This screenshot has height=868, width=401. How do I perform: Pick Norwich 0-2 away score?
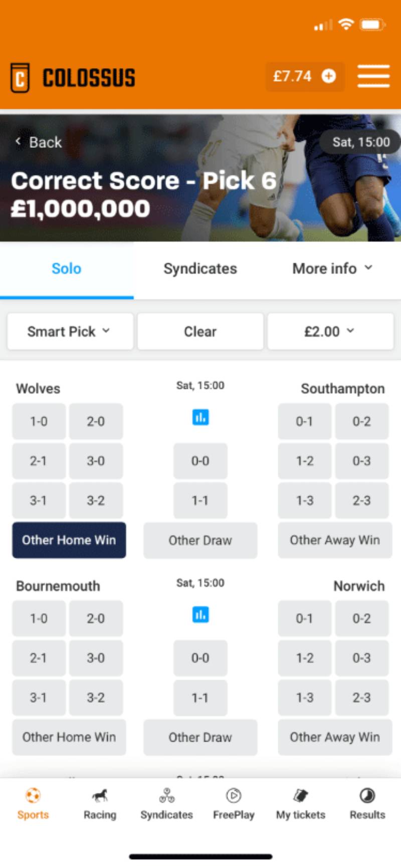coord(361,618)
